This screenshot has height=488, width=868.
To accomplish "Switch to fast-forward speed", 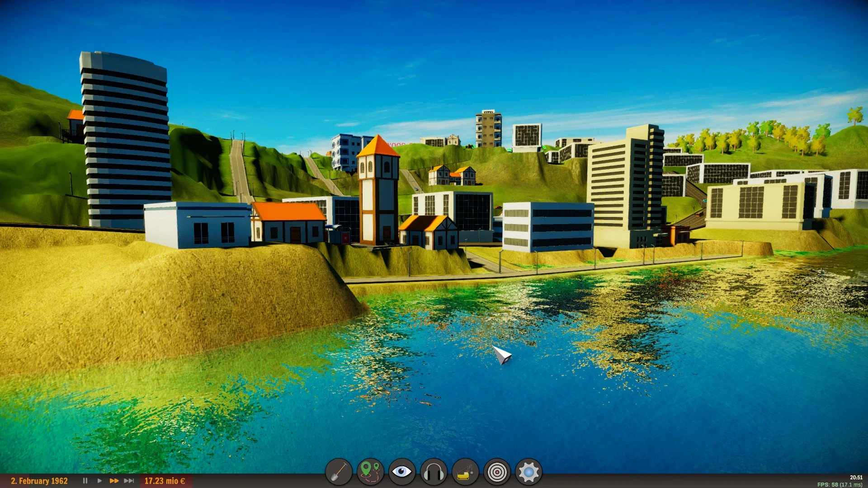I will [114, 481].
